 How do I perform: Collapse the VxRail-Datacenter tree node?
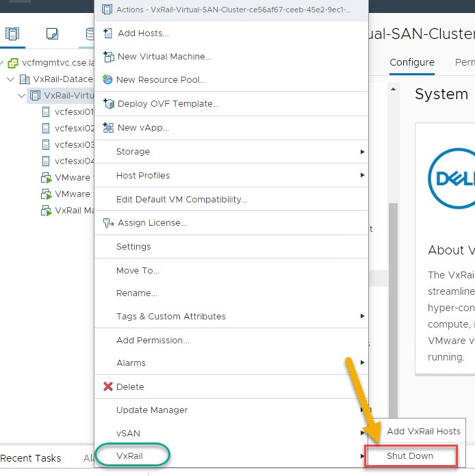[x=11, y=79]
